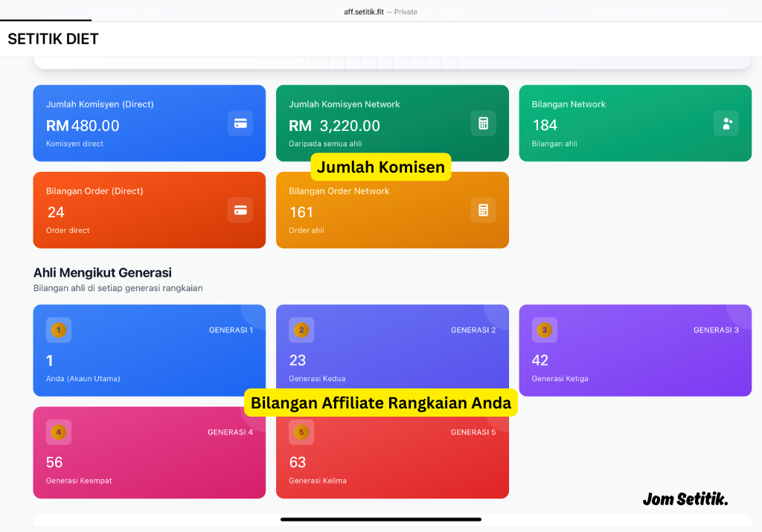The image size is (762, 532).
Task: Click the people icon on Bilangan Network card
Action: pos(726,124)
